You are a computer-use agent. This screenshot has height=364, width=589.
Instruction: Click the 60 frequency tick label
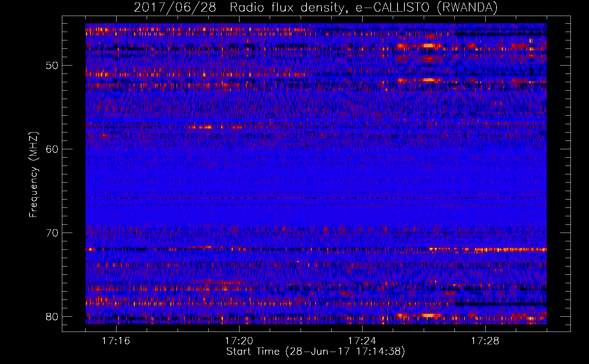coord(52,149)
